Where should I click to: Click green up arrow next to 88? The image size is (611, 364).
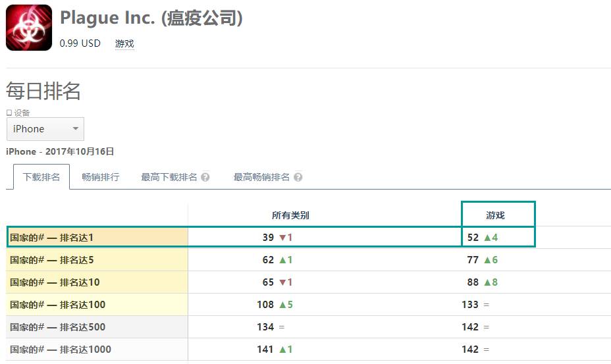488,282
